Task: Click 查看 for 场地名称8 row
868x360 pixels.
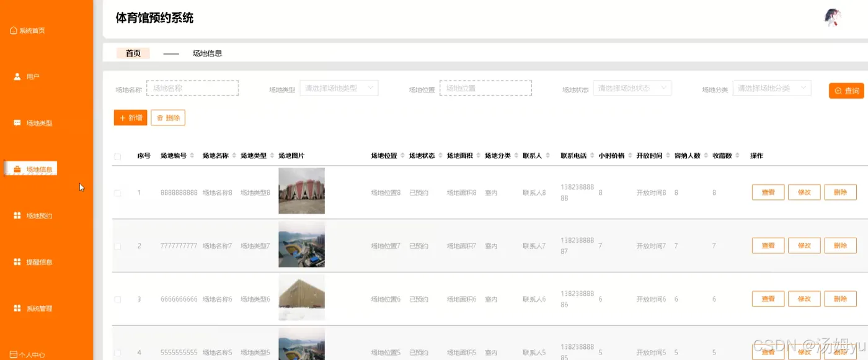Action: click(x=768, y=192)
